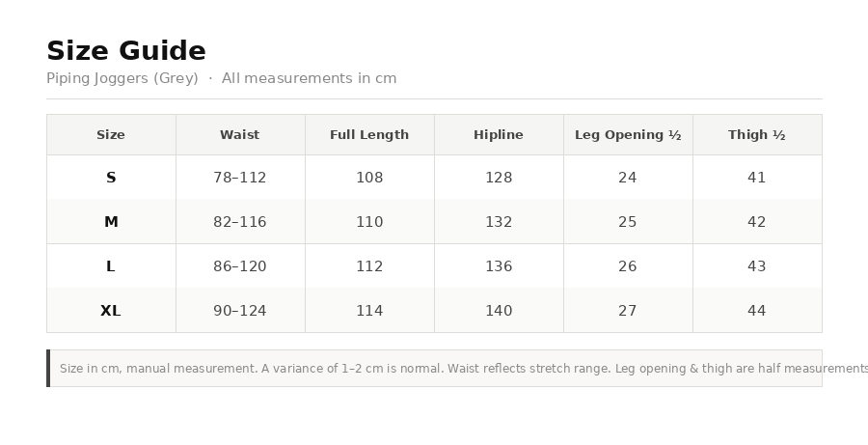Viewport: 868px width, 445px height.
Task: Click the manual measurement note text
Action: [462, 369]
